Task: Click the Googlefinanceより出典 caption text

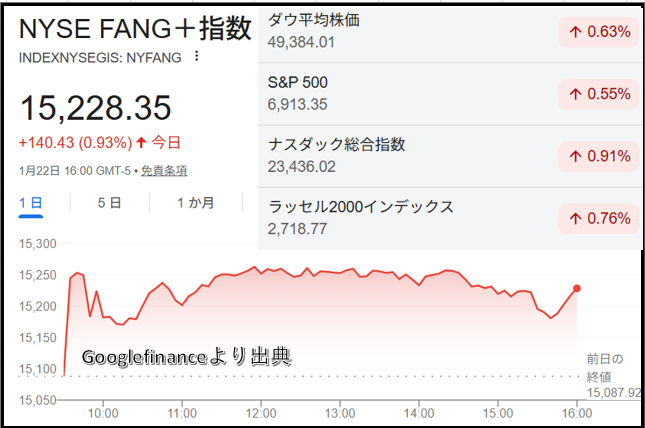Action: click(186, 357)
